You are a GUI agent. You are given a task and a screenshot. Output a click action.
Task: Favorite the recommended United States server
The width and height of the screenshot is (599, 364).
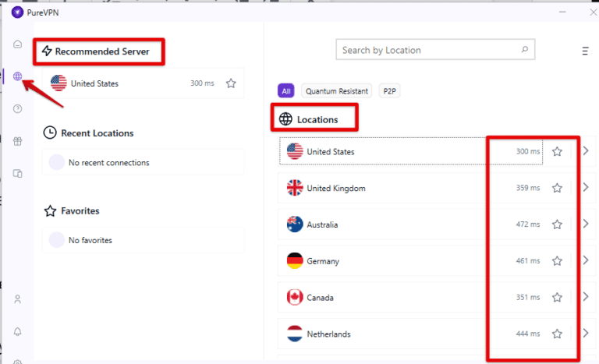(x=231, y=83)
